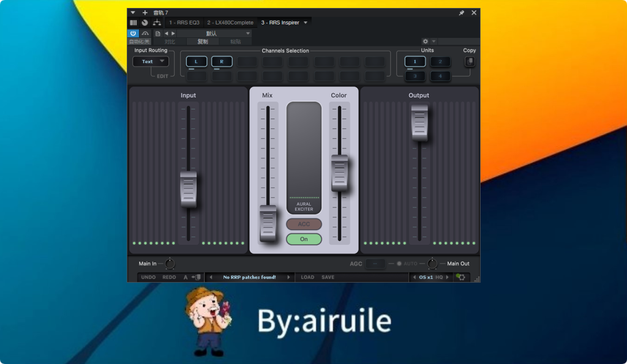Select Unit 4

[440, 76]
